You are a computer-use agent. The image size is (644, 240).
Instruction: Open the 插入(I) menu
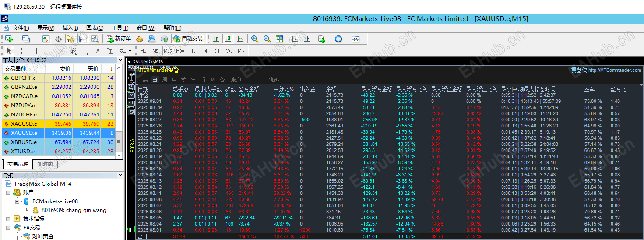(70, 28)
